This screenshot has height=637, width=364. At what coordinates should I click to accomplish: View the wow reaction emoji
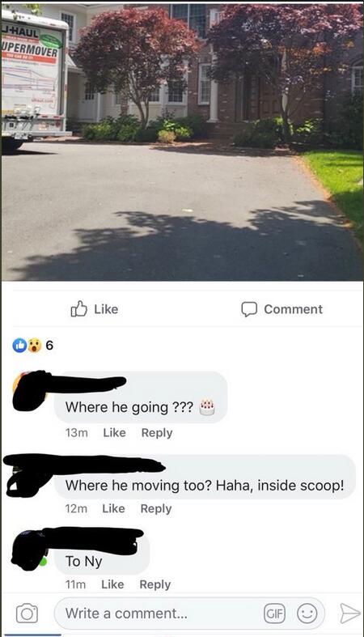click(34, 346)
